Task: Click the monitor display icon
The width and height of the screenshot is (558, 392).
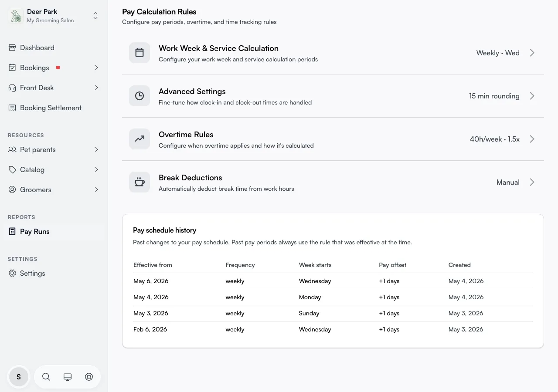Action: [x=68, y=377]
